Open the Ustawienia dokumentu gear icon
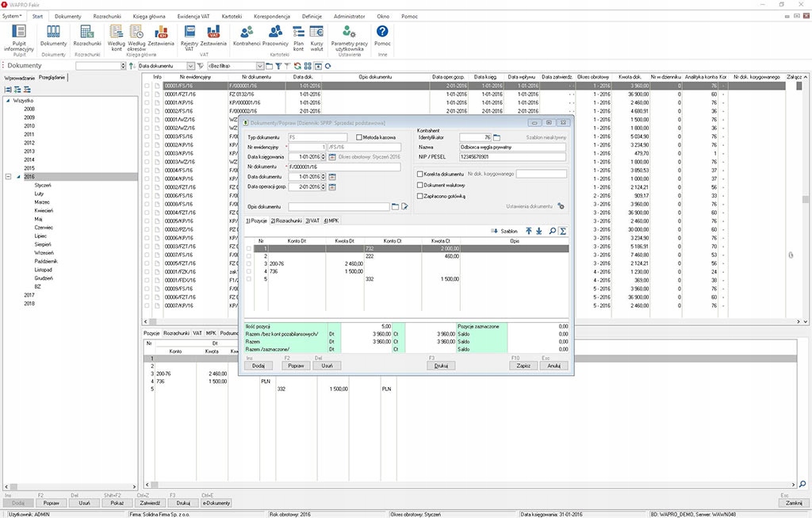 tap(561, 206)
